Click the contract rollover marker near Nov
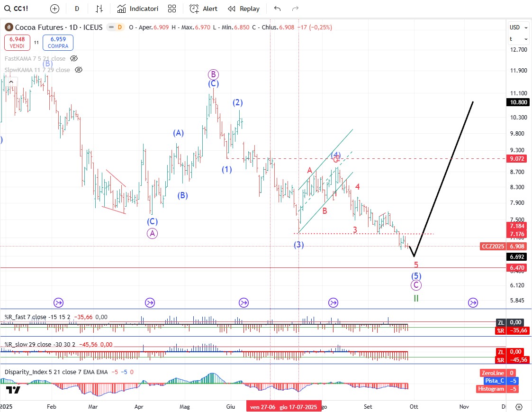This screenshot has height=412, width=532. [473, 302]
